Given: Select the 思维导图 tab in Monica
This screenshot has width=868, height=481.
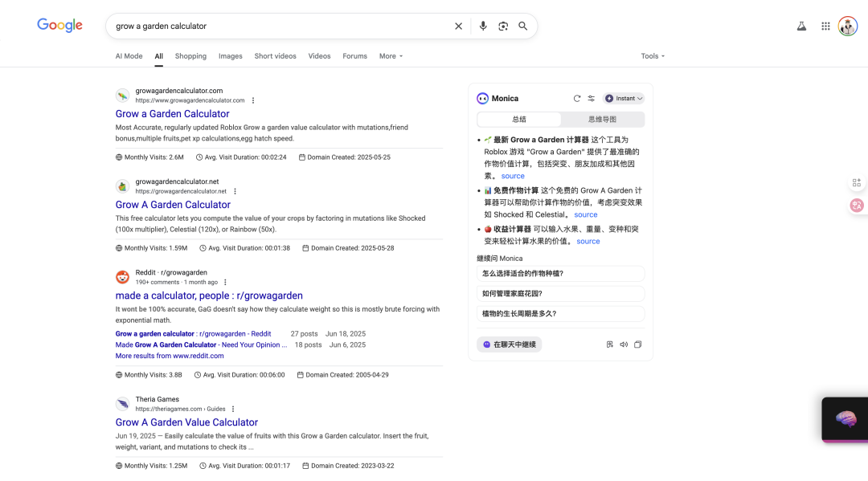Looking at the screenshot, I should pos(602,120).
